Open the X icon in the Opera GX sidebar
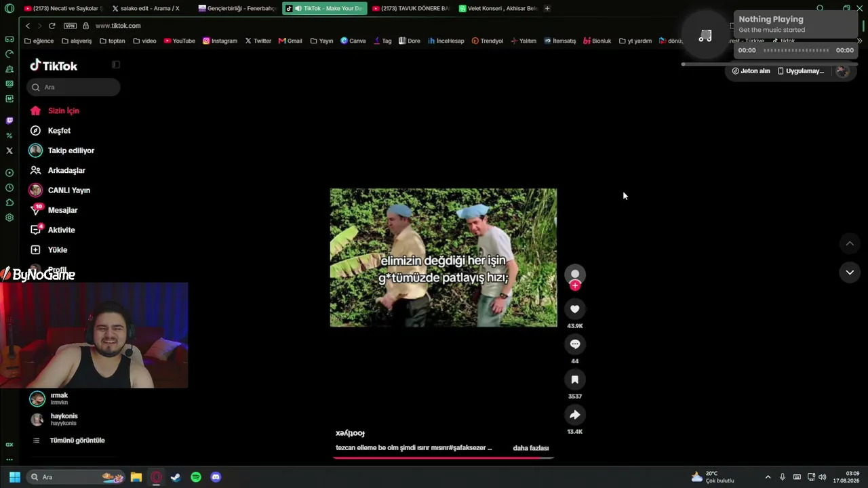 pos(9,150)
